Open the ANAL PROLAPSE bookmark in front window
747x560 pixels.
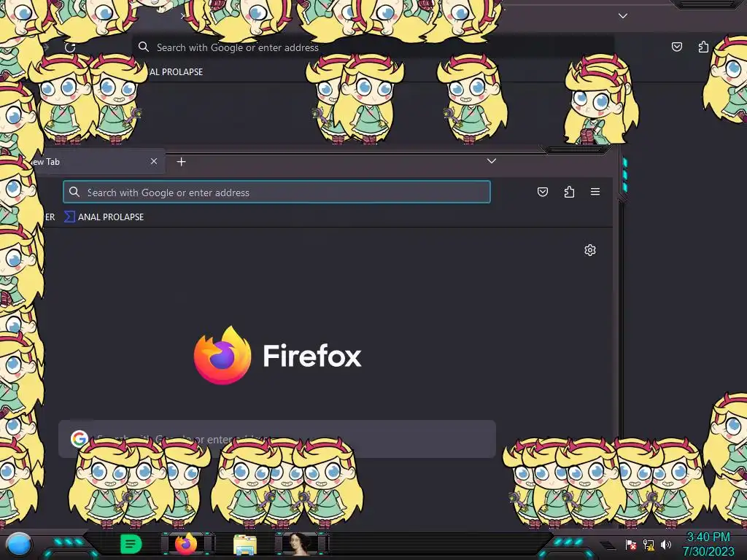click(x=104, y=217)
